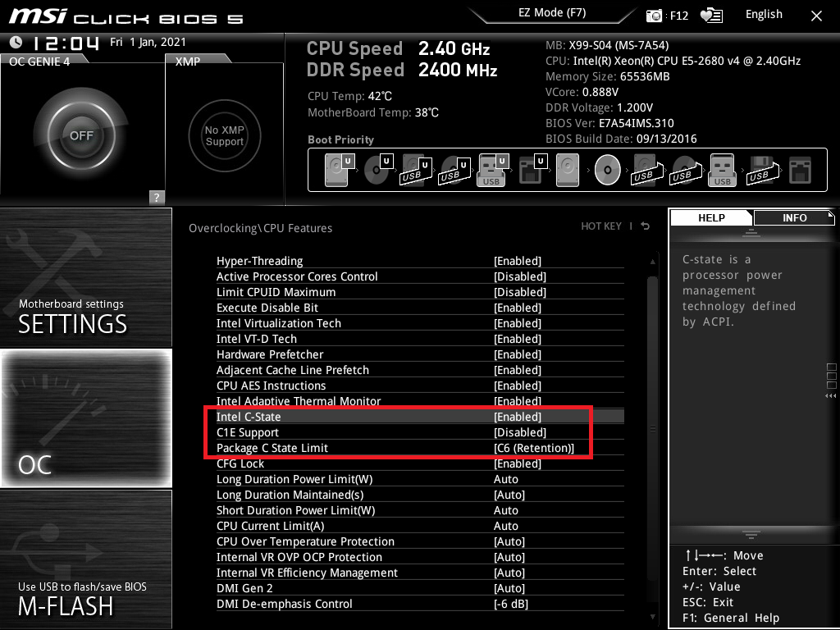840x630 pixels.
Task: Go back using the return arrow icon
Action: click(x=646, y=226)
